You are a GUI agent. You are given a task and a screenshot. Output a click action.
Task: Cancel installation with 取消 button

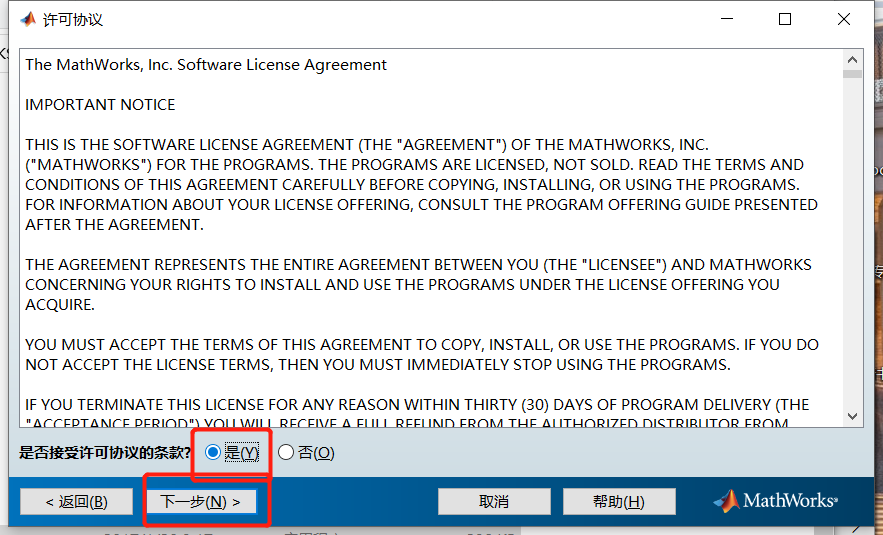coord(494,501)
